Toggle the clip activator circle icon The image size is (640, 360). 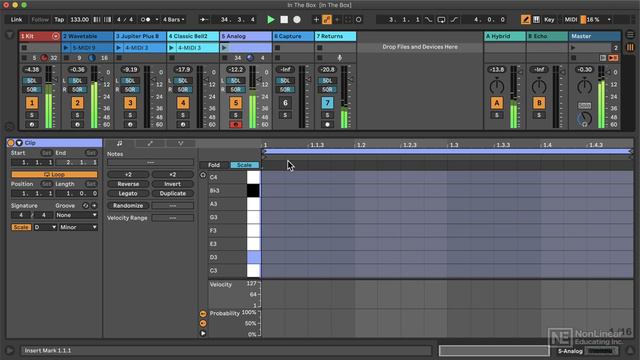coord(11,143)
